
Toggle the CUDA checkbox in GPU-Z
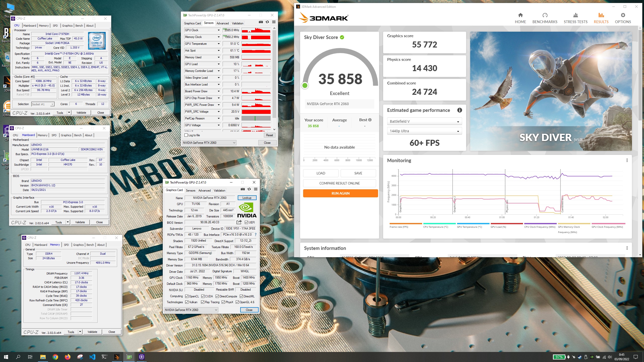203,296
